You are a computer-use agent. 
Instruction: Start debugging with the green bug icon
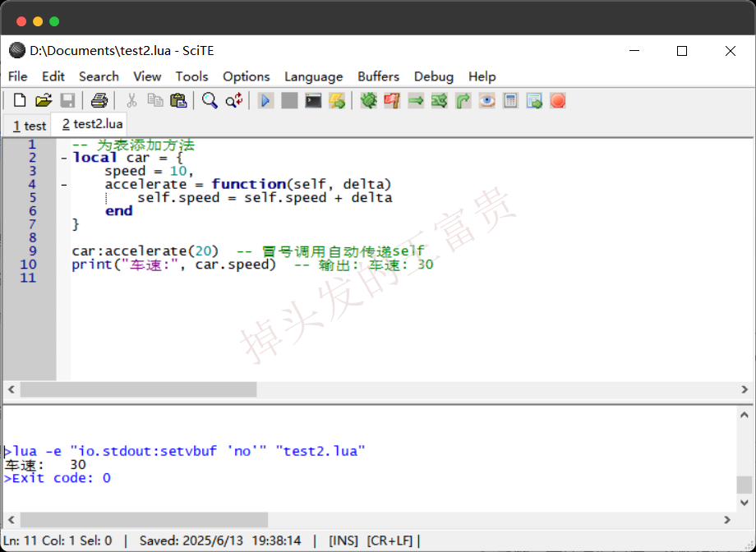pyautogui.click(x=368, y=101)
